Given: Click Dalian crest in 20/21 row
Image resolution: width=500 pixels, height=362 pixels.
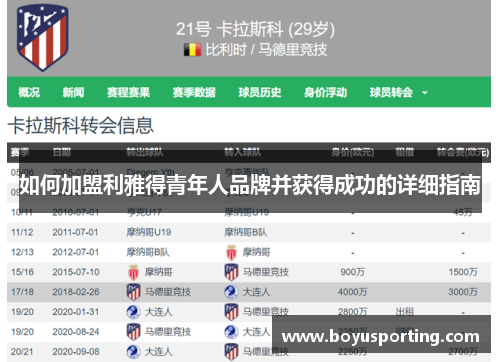Looking at the screenshot, I should pos(133,352).
